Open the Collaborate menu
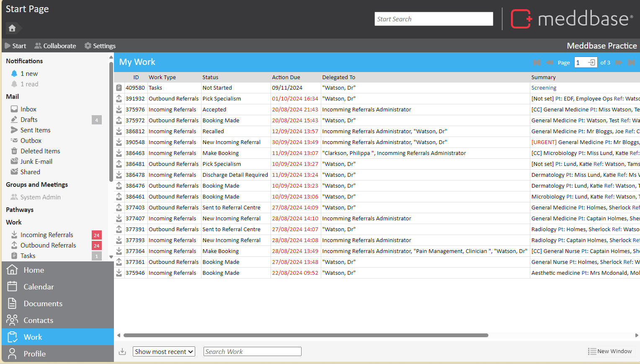 click(55, 46)
